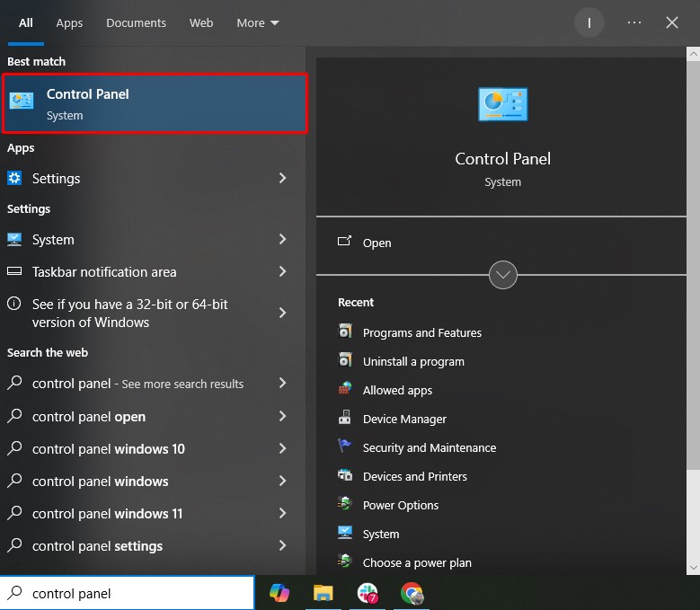700x610 pixels.
Task: Click the Devices and Printers icon
Action: (345, 474)
